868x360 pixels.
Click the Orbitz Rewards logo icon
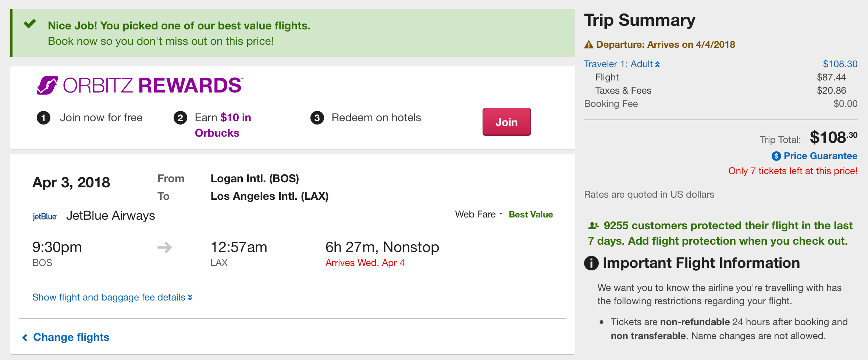point(47,85)
